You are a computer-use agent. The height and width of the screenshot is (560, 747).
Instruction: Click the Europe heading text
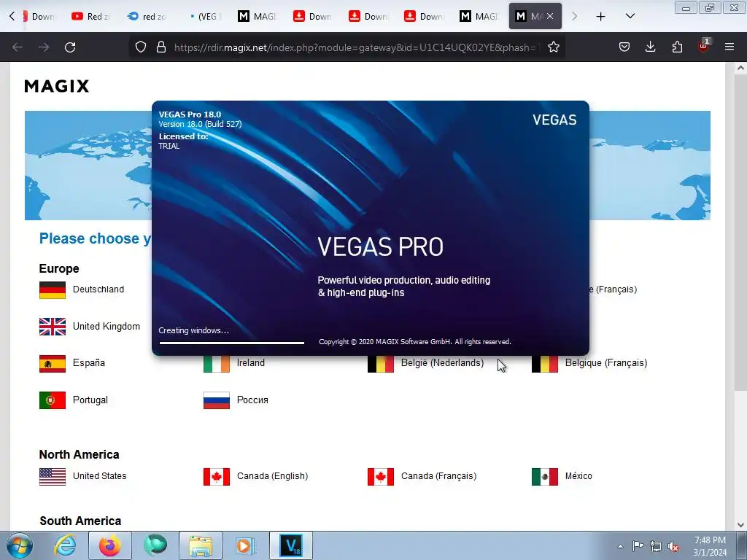pos(59,268)
